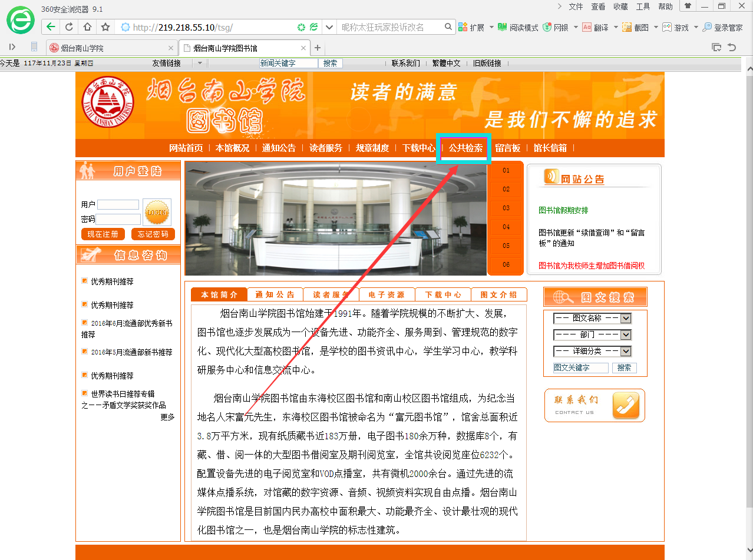
Task: Open 公共检索 in the navigation bar
Action: pyautogui.click(x=465, y=148)
